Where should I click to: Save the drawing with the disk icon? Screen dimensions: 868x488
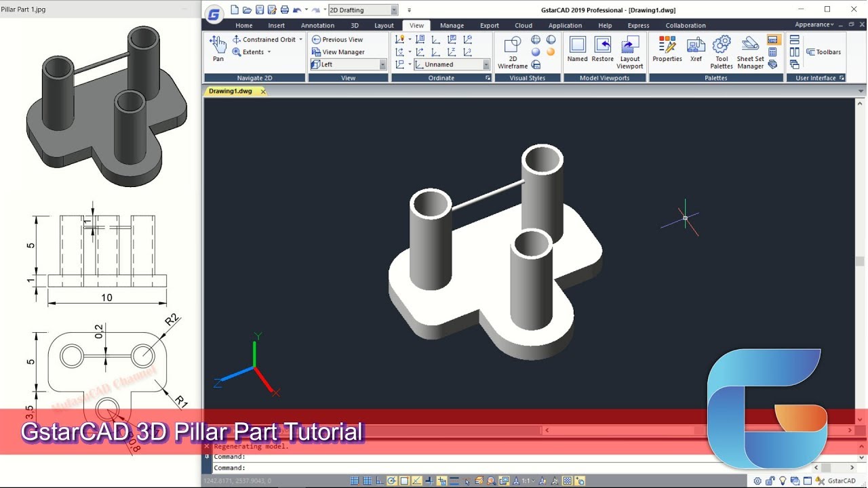pyautogui.click(x=260, y=10)
